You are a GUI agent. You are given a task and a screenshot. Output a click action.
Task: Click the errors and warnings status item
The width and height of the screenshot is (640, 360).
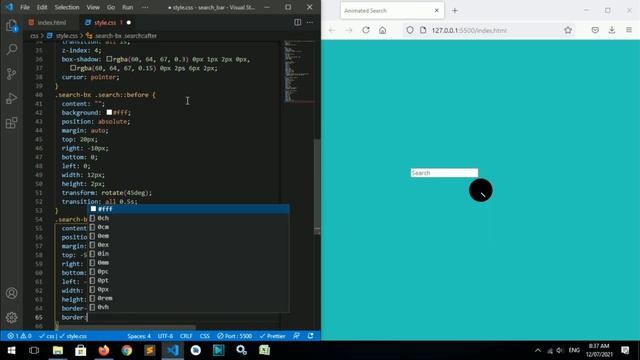point(19,336)
